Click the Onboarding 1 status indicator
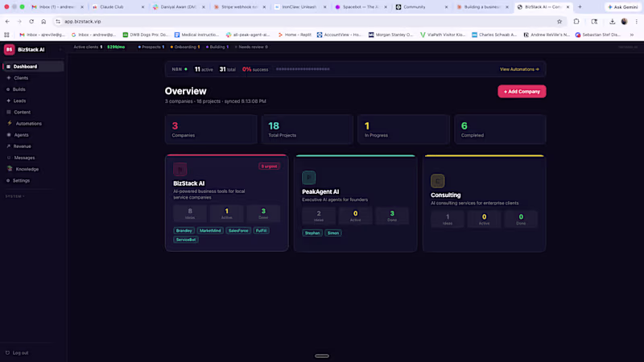The width and height of the screenshot is (644, 362). [185, 47]
